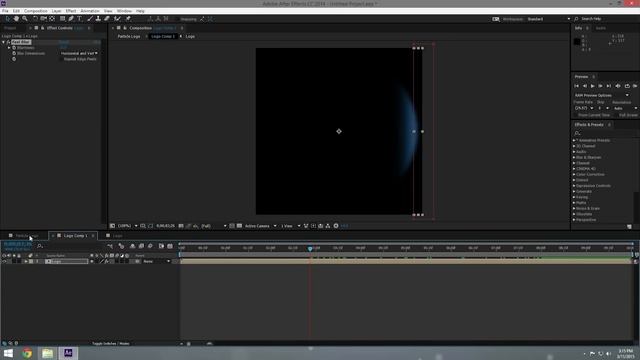Open RAM Preview Options dropdown
Viewport: 640px width, 360px height.
(x=602, y=95)
